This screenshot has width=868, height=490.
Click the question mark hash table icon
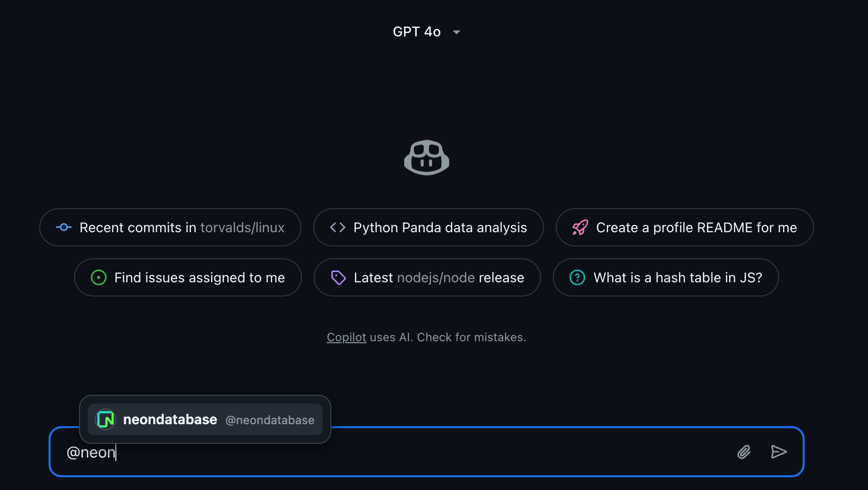tap(577, 277)
